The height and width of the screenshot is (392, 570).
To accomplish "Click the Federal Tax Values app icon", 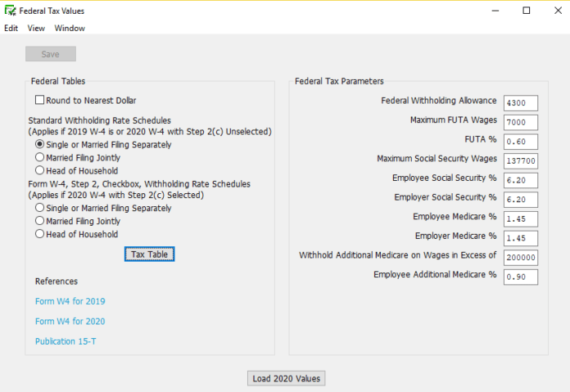I will [x=10, y=11].
